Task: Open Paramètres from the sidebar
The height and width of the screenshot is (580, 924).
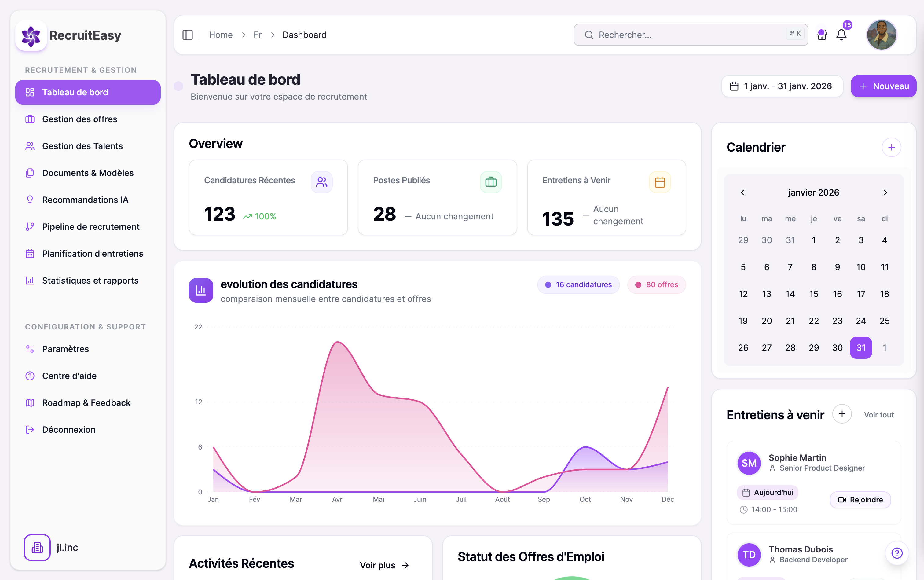Action: pos(65,349)
